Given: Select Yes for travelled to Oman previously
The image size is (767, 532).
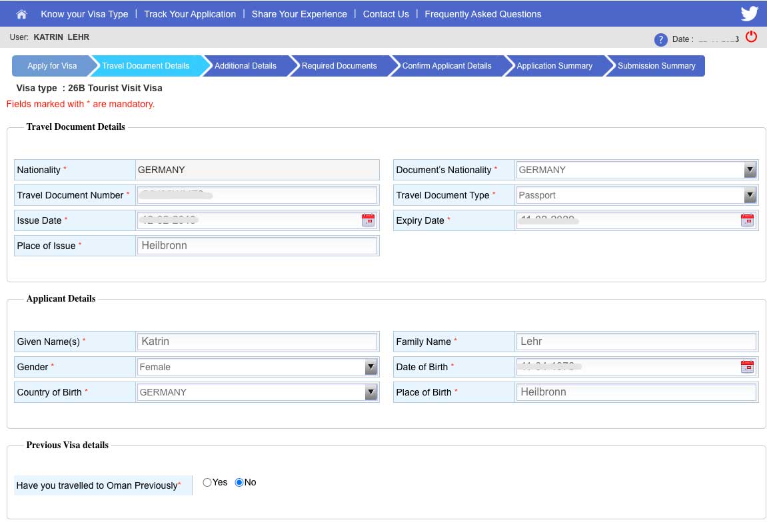Looking at the screenshot, I should (207, 483).
